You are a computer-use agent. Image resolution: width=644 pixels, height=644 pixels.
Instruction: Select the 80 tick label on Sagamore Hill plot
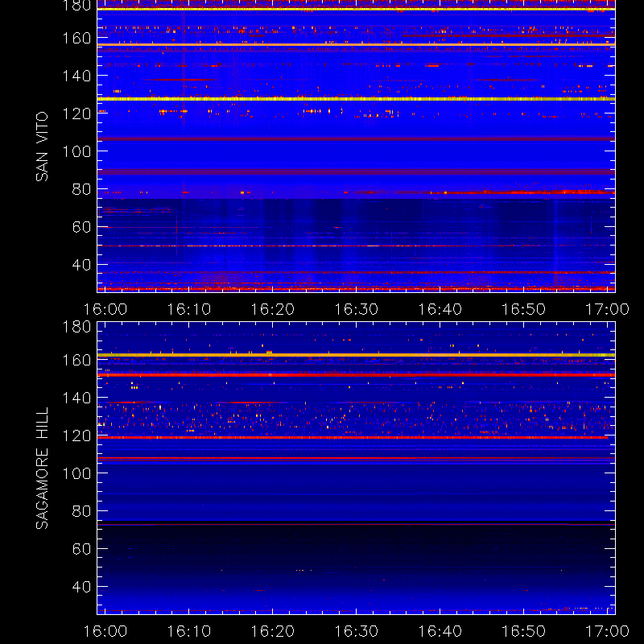point(82,511)
